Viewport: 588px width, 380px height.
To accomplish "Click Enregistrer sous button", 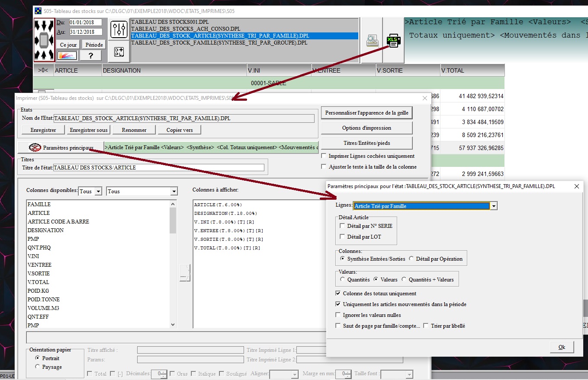I will click(x=89, y=130).
